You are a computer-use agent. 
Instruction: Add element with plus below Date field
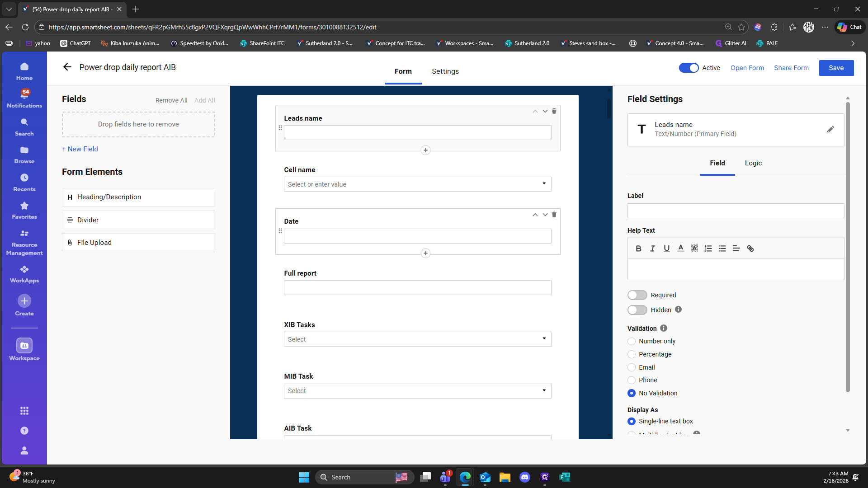[425, 253]
